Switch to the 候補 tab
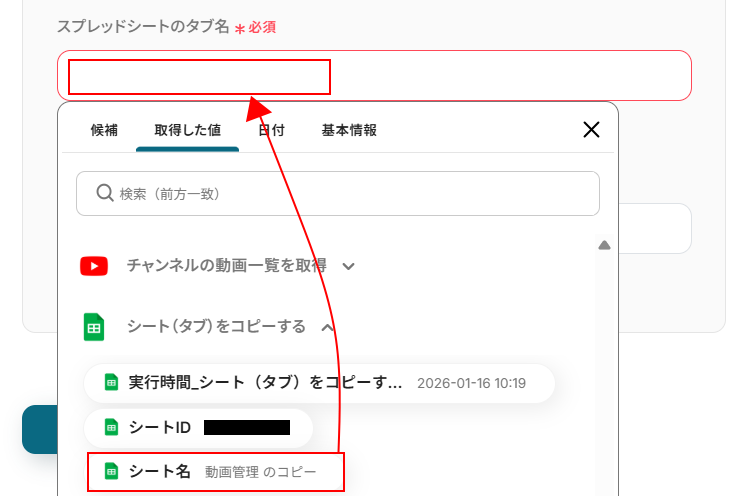752x496 pixels. pyautogui.click(x=104, y=130)
